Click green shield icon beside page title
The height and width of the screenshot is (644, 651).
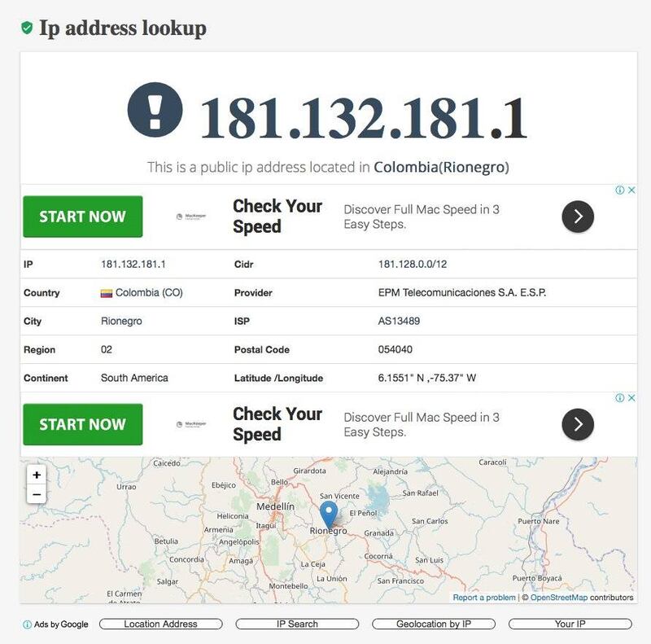point(27,28)
